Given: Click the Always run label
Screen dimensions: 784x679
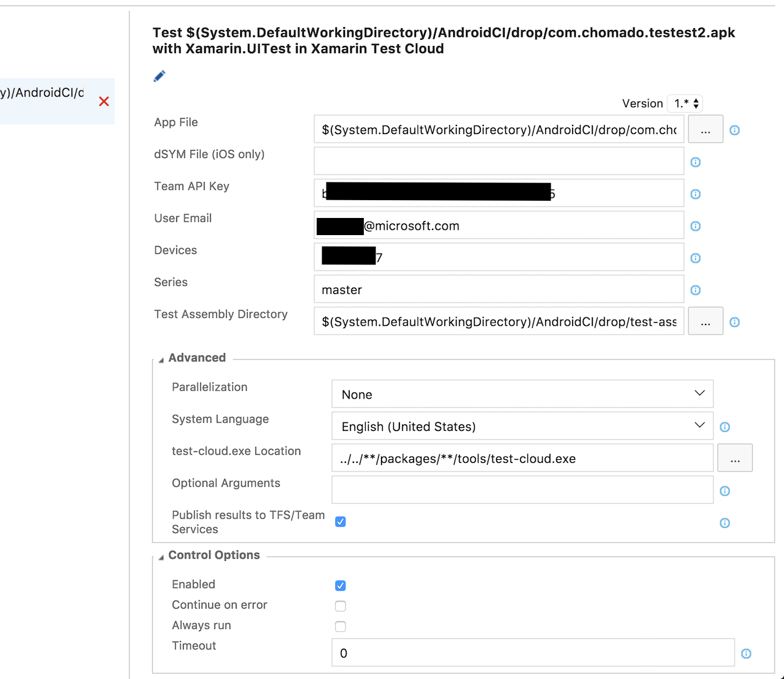Looking at the screenshot, I should (202, 625).
